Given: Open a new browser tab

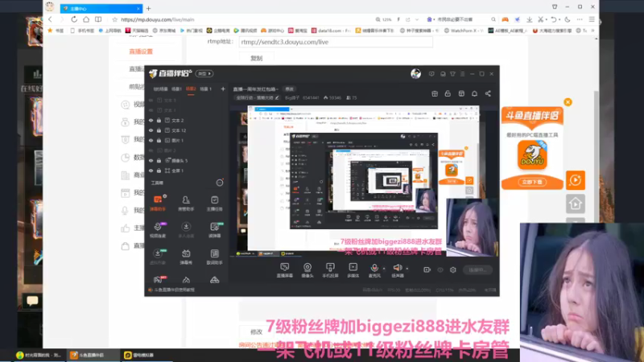Looking at the screenshot, I should [x=149, y=8].
